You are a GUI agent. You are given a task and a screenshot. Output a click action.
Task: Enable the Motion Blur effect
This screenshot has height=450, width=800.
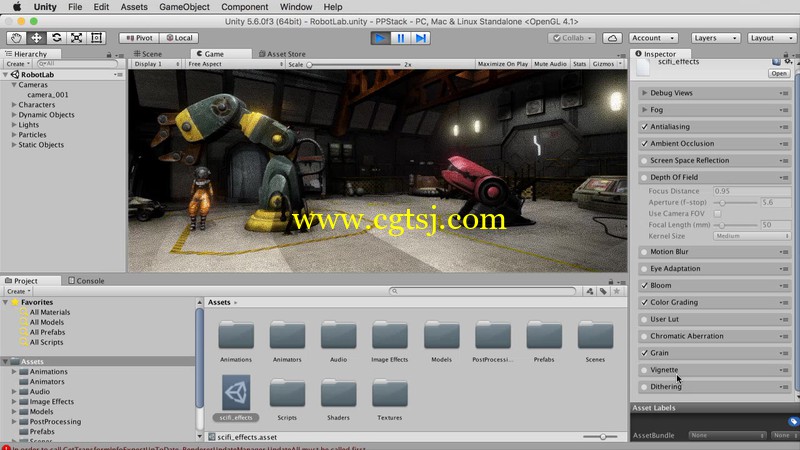click(x=644, y=252)
